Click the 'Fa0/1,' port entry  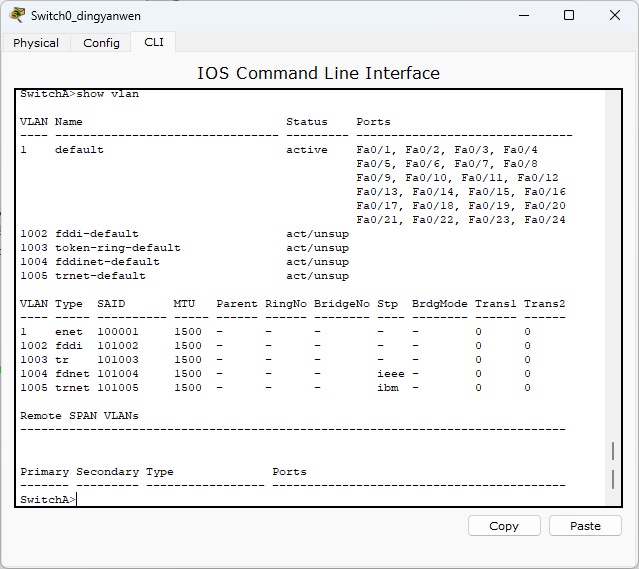pyautogui.click(x=377, y=150)
